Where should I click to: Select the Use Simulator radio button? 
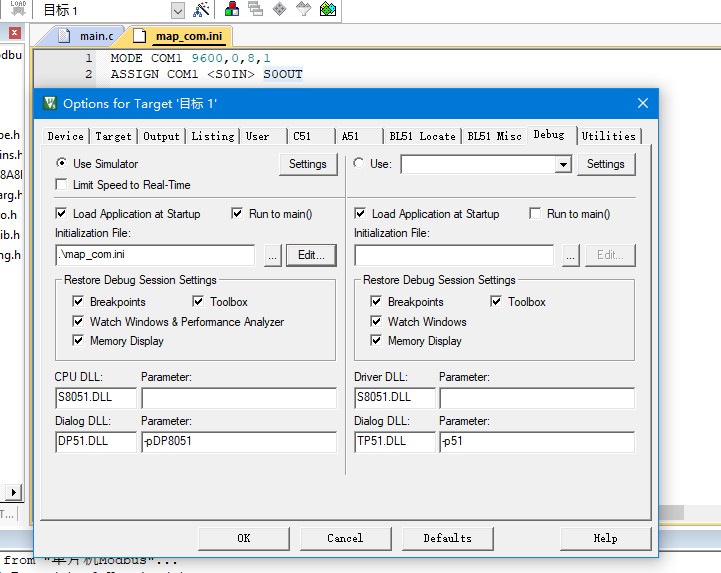(61, 163)
